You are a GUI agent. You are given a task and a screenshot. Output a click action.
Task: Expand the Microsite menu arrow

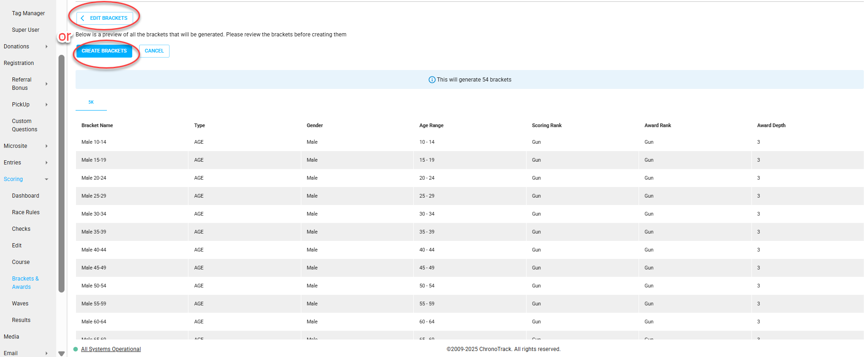tap(47, 146)
